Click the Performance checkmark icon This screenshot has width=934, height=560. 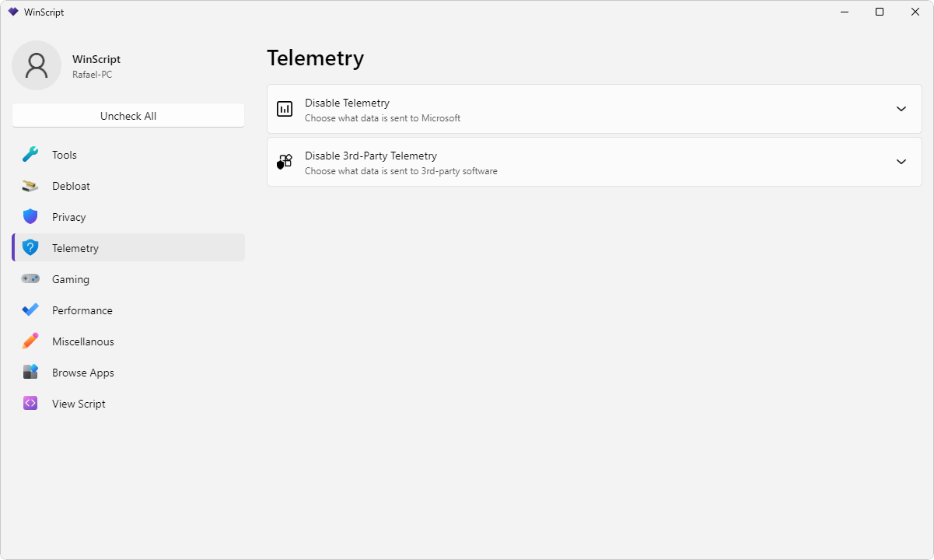(x=30, y=310)
